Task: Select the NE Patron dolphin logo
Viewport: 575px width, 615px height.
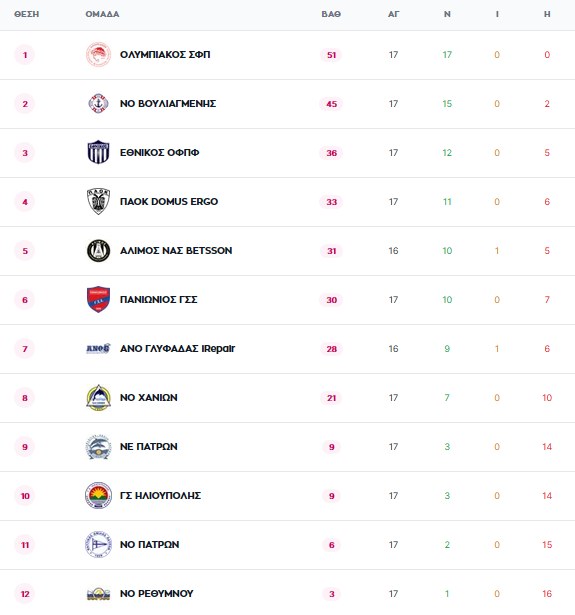Action: pyautogui.click(x=98, y=447)
